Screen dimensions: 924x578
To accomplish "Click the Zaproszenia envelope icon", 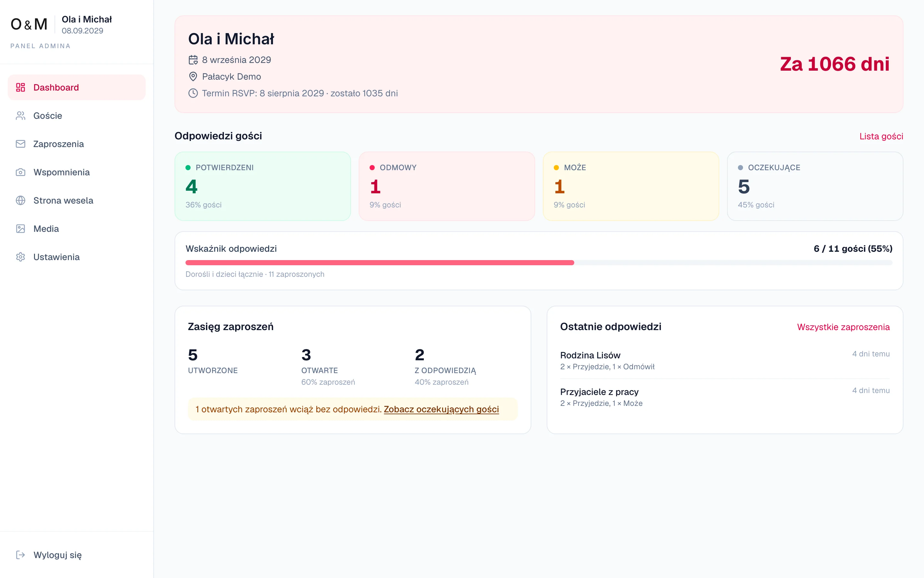I will (x=21, y=144).
